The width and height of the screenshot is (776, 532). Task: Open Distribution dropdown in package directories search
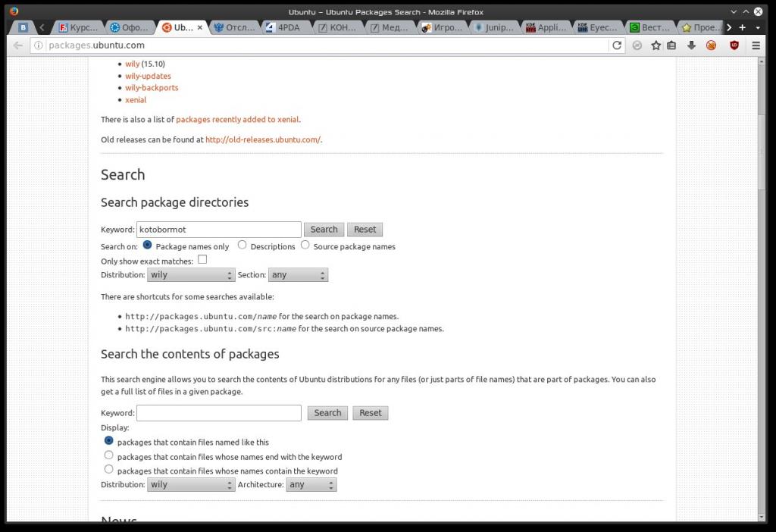[191, 275]
